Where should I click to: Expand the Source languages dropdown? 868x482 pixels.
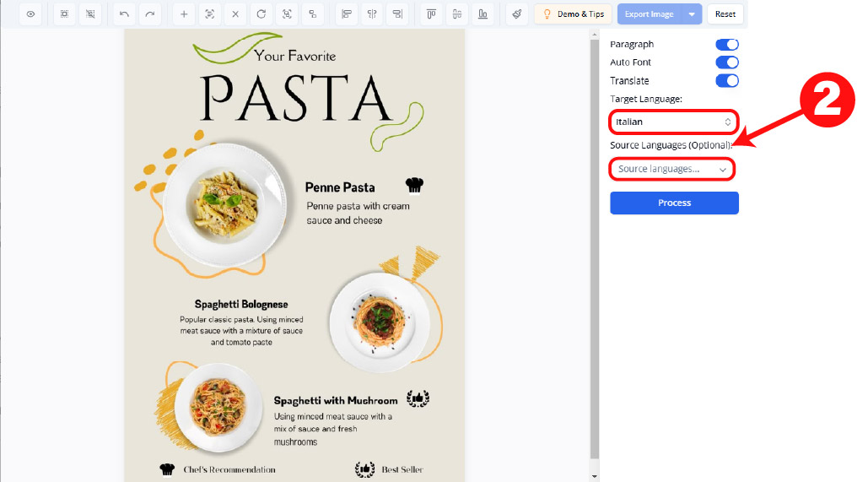coord(671,169)
